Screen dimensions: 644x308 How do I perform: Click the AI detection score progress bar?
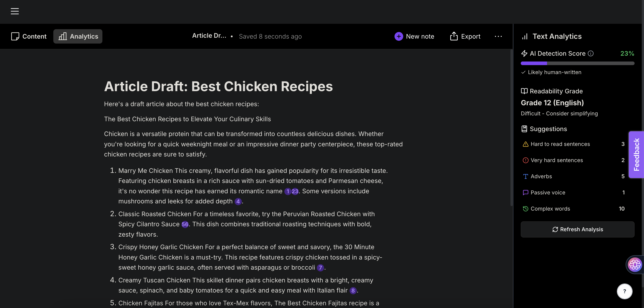pyautogui.click(x=577, y=63)
